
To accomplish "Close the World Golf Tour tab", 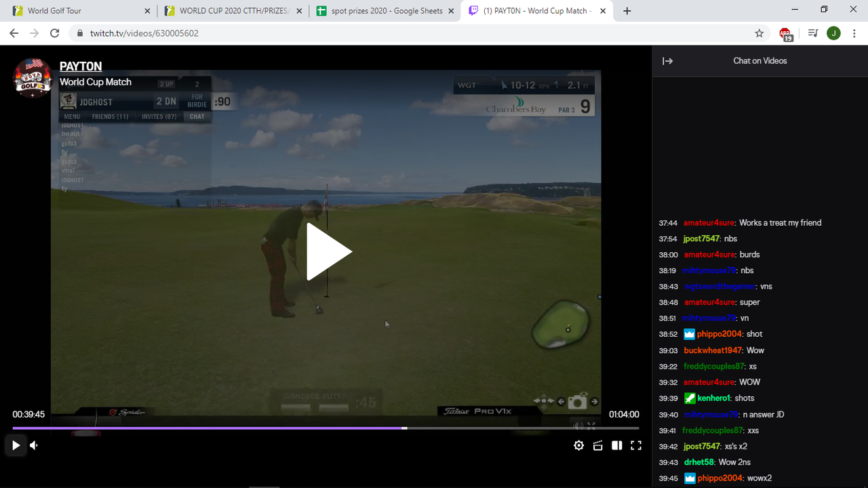I will 148,11.
